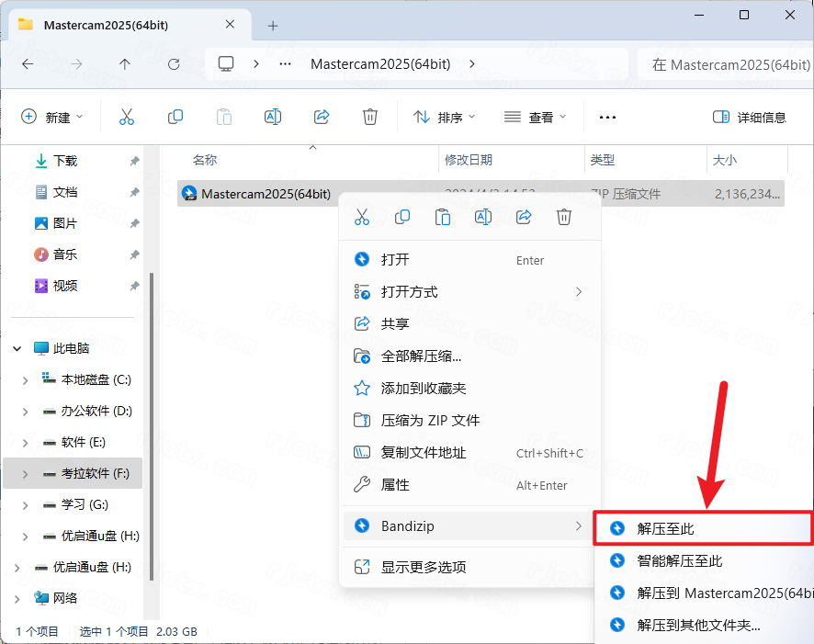This screenshot has width=814, height=644.
Task: Click the Delete trash icon in the toolbar
Action: pos(369,117)
